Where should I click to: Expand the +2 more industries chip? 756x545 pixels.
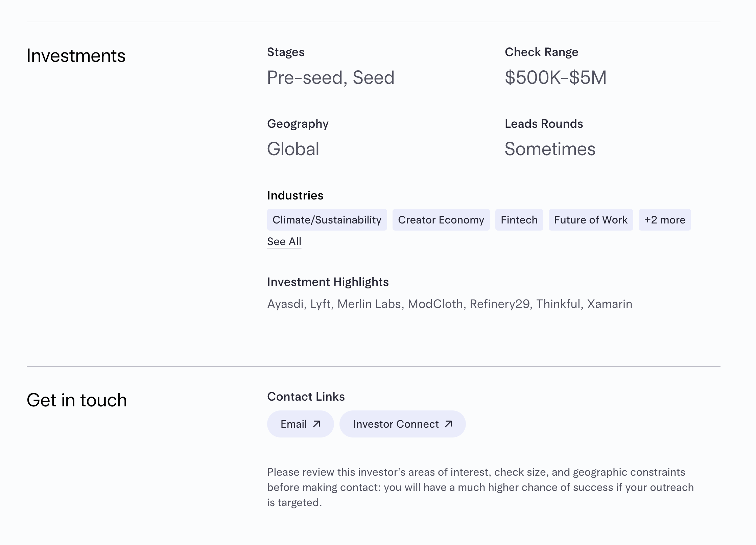(x=664, y=220)
